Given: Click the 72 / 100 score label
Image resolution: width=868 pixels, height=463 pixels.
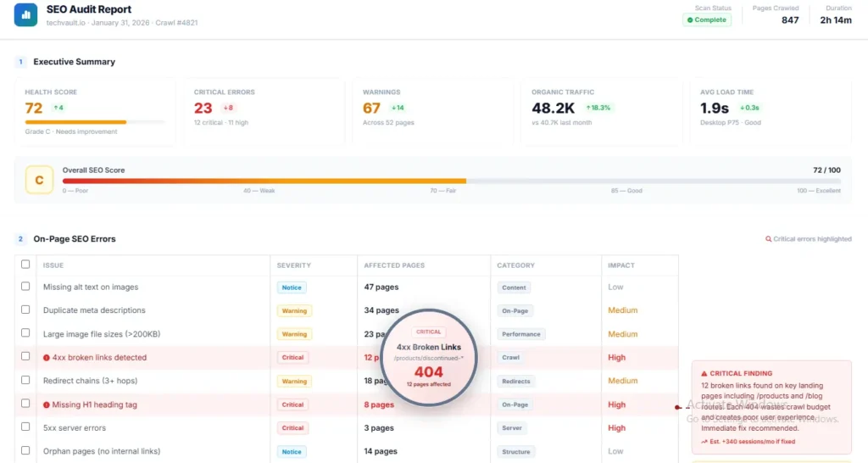Looking at the screenshot, I should pos(826,170).
